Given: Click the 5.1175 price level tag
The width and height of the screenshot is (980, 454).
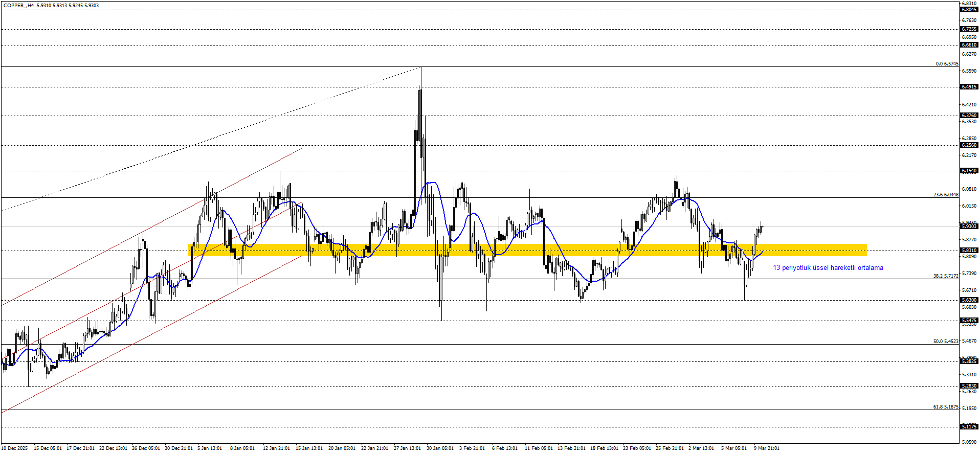Looking at the screenshot, I should tap(969, 427).
